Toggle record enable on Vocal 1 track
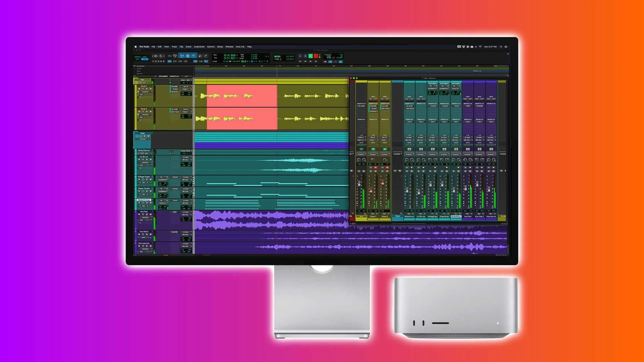 coord(139,89)
